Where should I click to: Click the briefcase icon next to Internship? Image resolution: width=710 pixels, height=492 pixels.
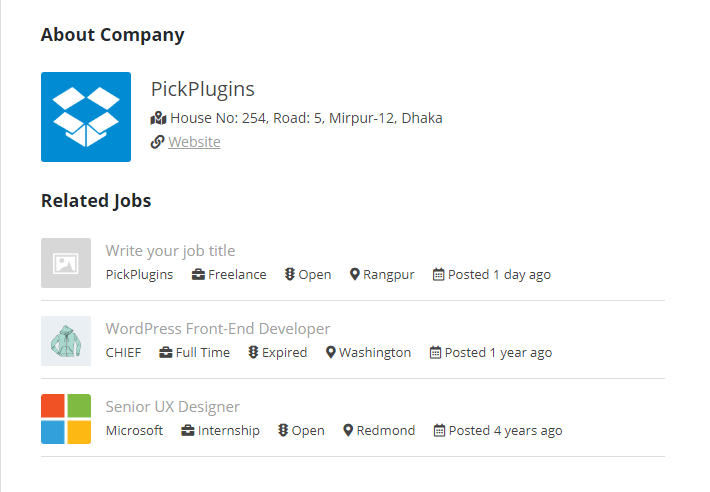188,430
